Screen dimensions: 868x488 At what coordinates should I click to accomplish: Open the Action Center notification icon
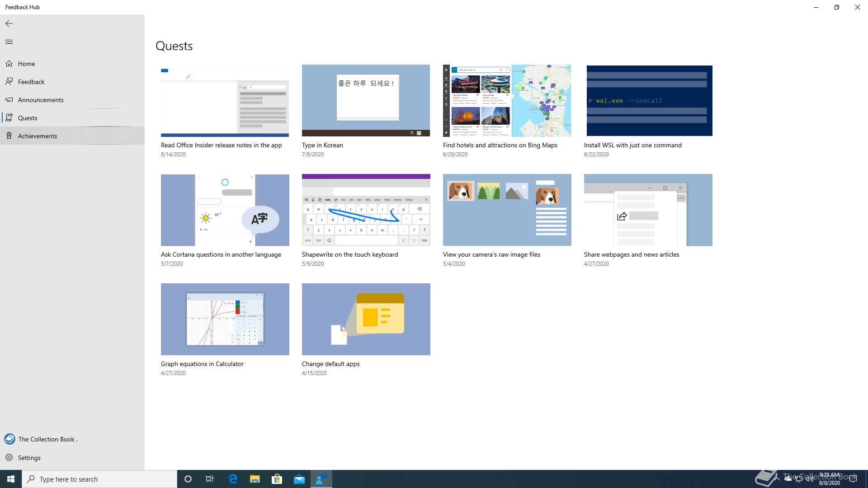[853, 479]
